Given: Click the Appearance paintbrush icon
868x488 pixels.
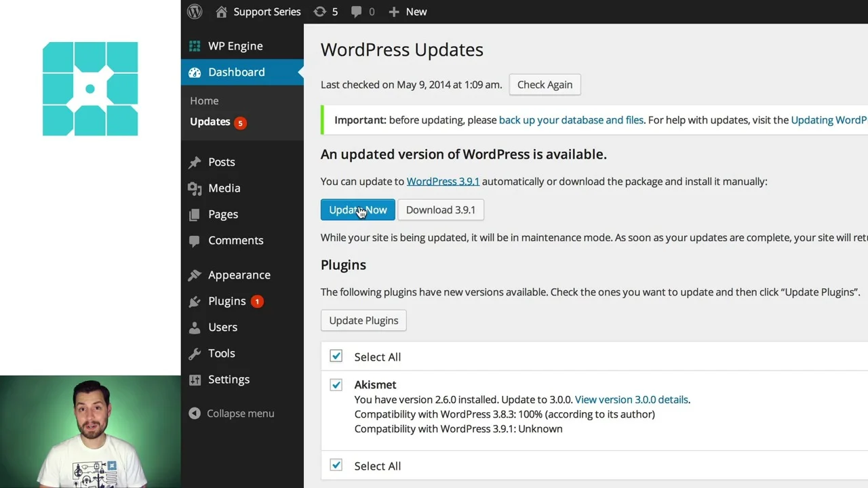Looking at the screenshot, I should click(x=195, y=275).
